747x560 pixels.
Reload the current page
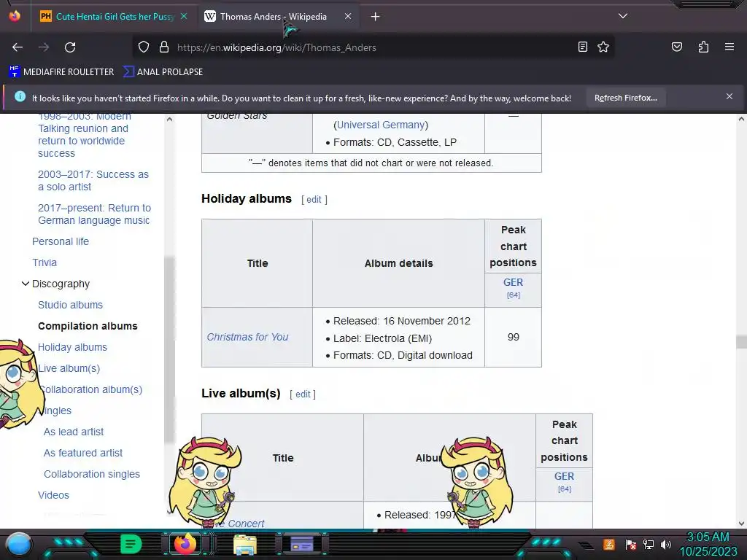point(70,47)
